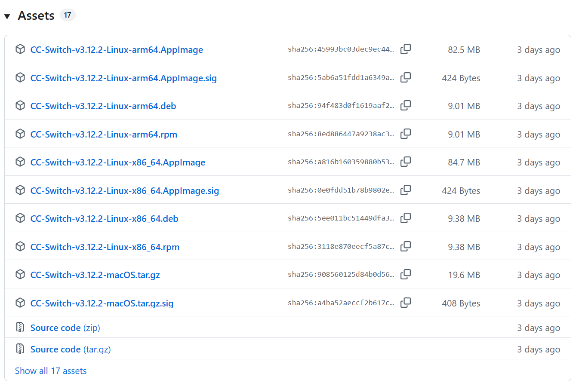579x392 pixels.
Task: Collapse the Assets section triangle
Action: (x=7, y=16)
